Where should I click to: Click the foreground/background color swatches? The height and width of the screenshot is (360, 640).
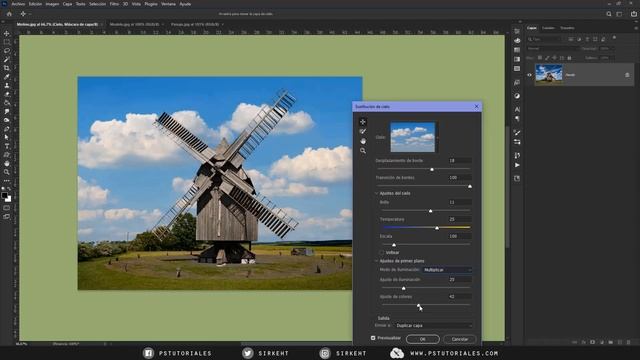click(x=7, y=197)
